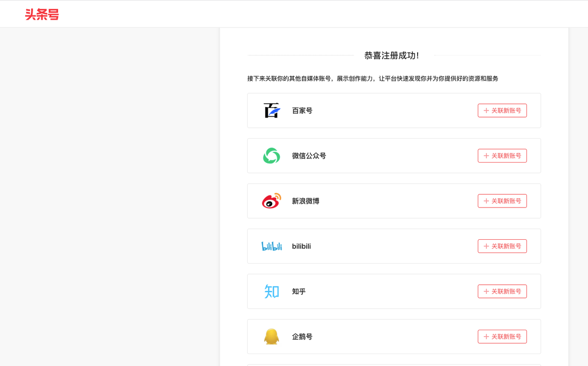
Task: Click the 知乎 blue 知 icon
Action: point(271,291)
